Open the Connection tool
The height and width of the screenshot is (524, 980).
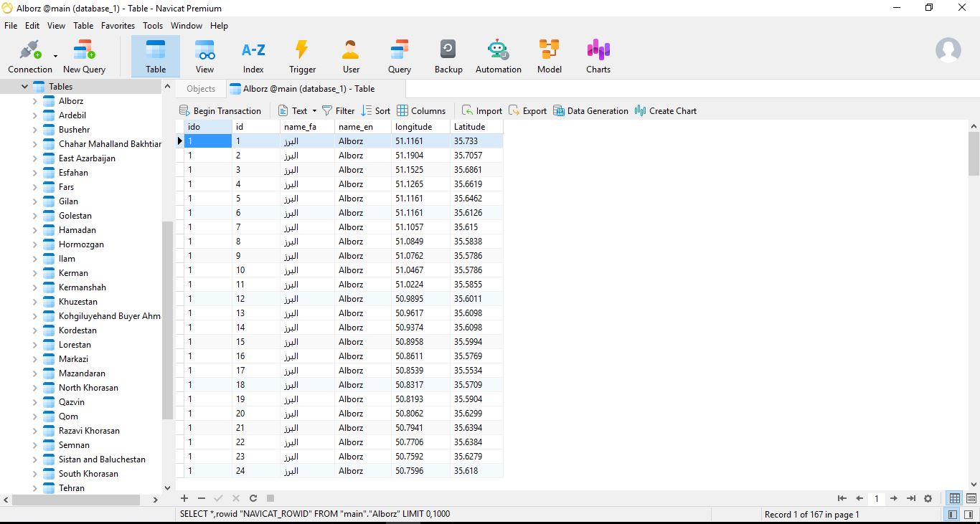coord(29,56)
